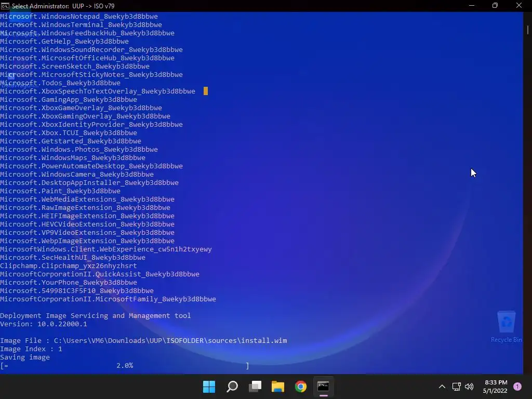Click the Microsoft.Todos_8wekyb3d8bbwe line
The image size is (532, 399).
pyautogui.click(x=60, y=83)
